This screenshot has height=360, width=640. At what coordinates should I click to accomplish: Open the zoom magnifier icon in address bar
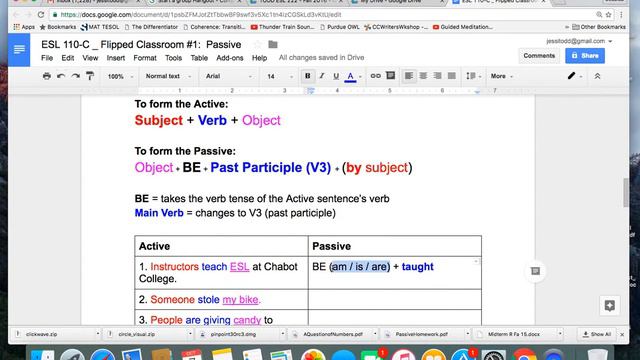pyautogui.click(x=599, y=15)
